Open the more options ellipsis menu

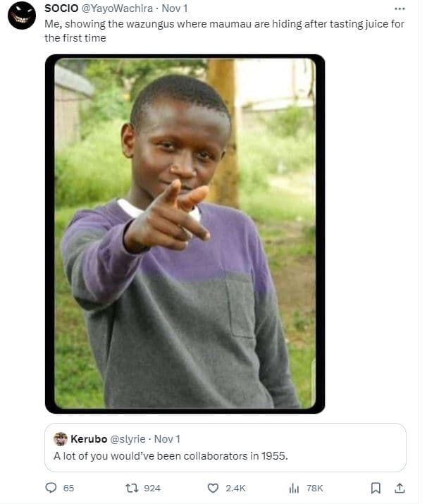pyautogui.click(x=400, y=8)
